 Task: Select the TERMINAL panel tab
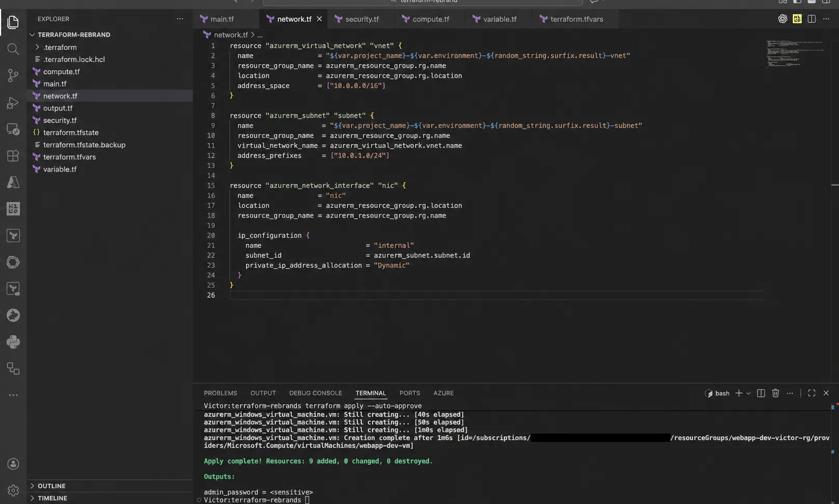(370, 393)
